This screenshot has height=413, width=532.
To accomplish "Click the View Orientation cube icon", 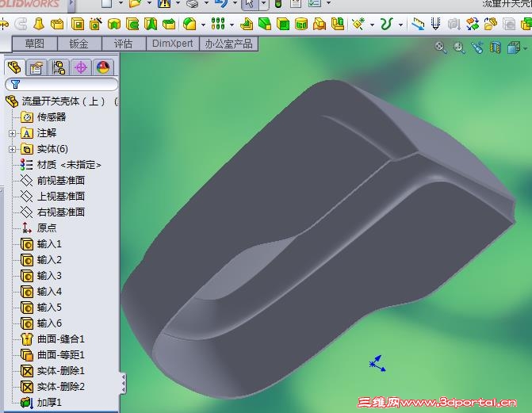I will (514, 48).
